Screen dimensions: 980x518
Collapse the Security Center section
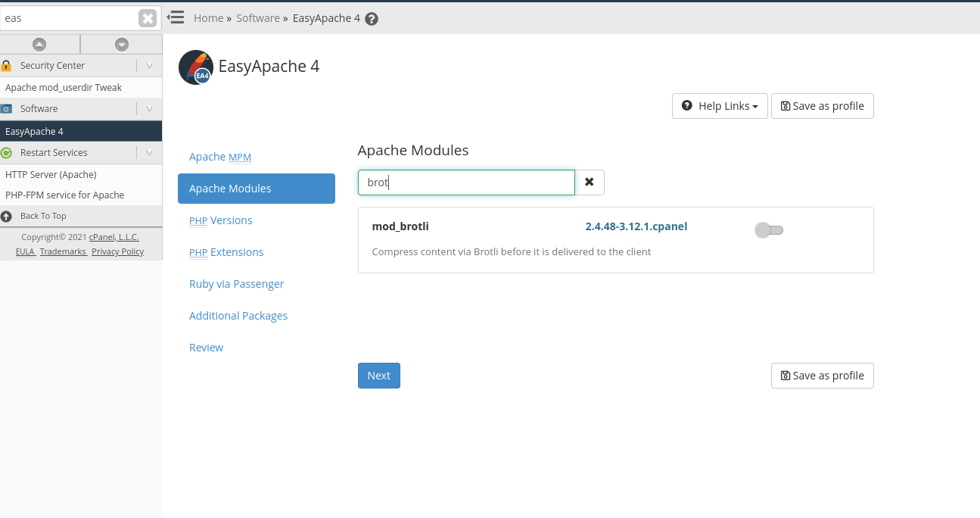click(x=149, y=66)
